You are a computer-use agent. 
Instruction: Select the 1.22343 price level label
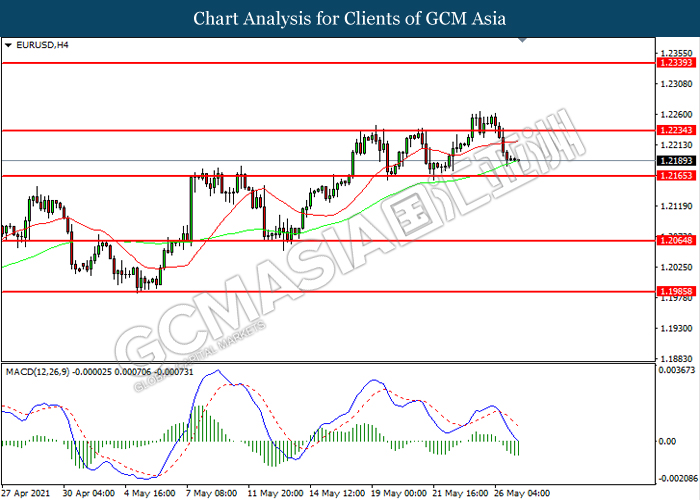click(677, 130)
